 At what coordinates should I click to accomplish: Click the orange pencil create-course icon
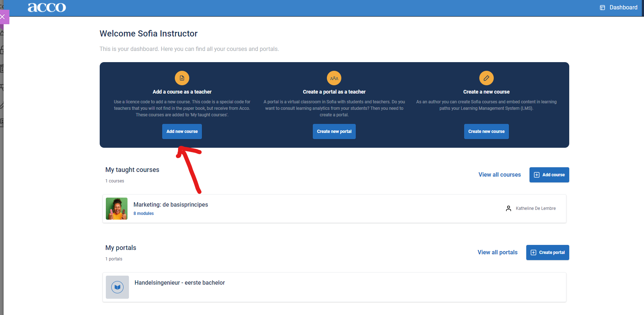(487, 78)
